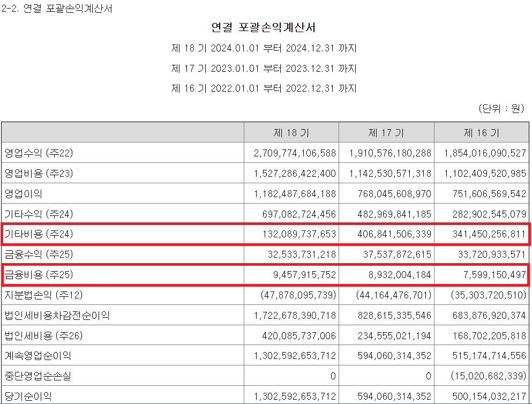Click the period line '제 17 기 2023.01.01 부터 2023.12.31 까지'
This screenshot has height=404, width=532.
[x=264, y=69]
